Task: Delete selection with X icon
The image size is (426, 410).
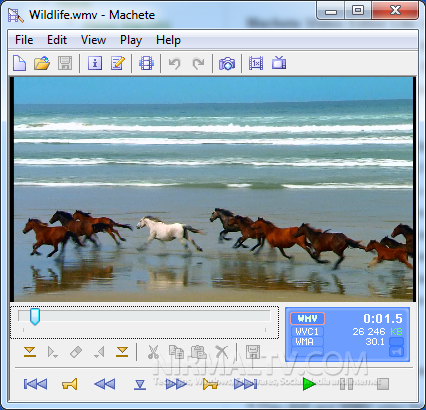Action: [222, 352]
